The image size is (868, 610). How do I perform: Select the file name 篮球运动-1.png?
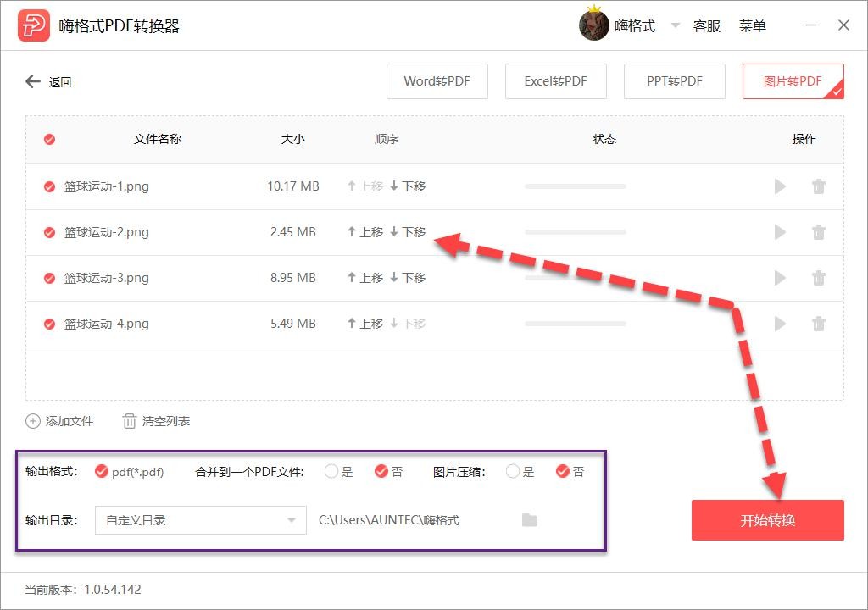click(106, 186)
